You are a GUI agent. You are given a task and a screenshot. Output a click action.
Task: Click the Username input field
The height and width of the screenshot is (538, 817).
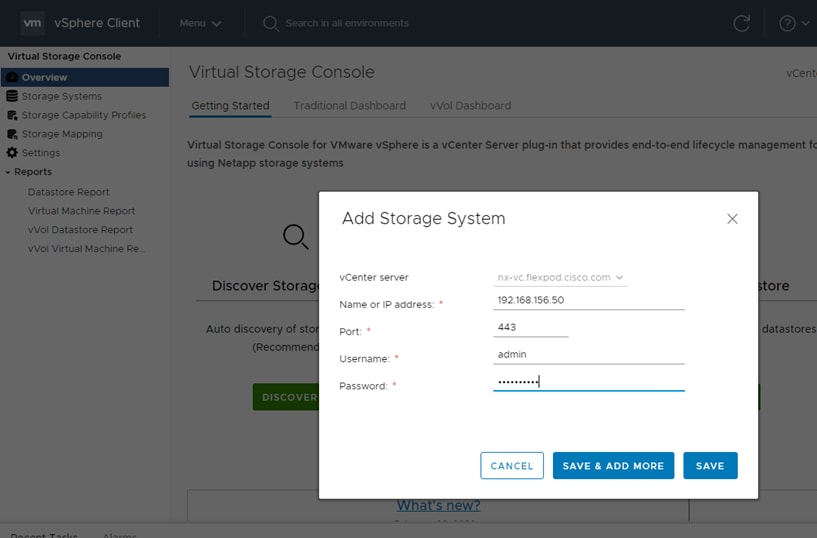pyautogui.click(x=589, y=355)
